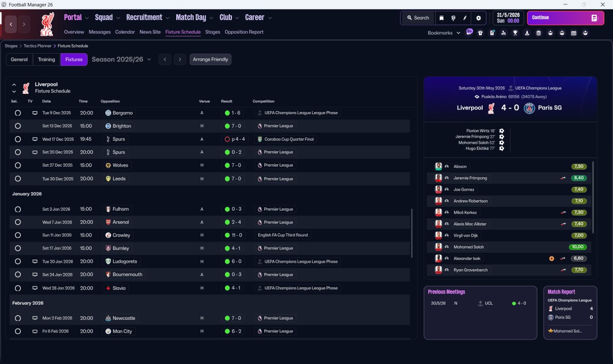613x364 pixels.
Task: Expand the Squad menu chevron
Action: (x=118, y=18)
